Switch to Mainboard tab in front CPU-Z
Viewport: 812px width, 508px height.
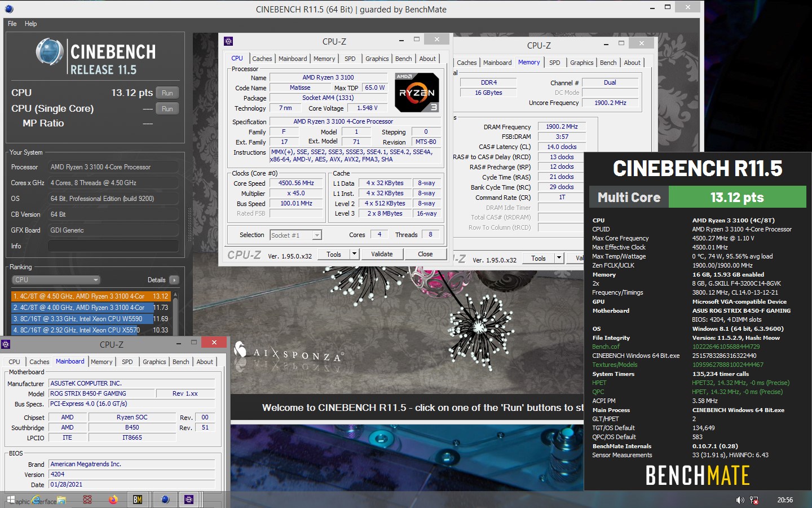point(293,59)
